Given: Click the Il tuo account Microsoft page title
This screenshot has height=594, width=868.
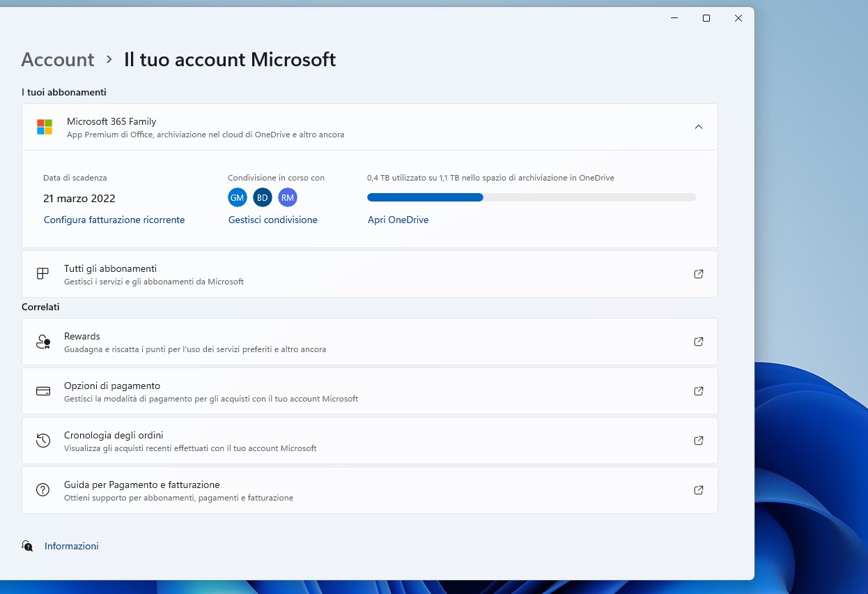Looking at the screenshot, I should point(230,59).
